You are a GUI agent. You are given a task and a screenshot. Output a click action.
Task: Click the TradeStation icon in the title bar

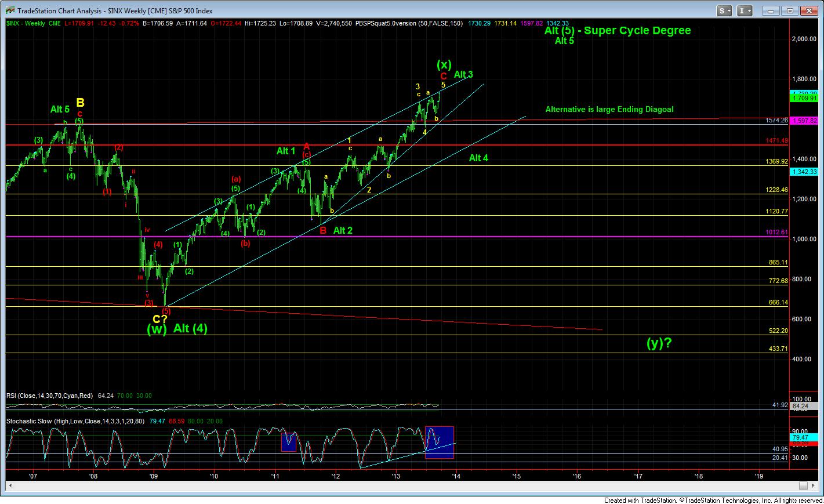(9, 10)
